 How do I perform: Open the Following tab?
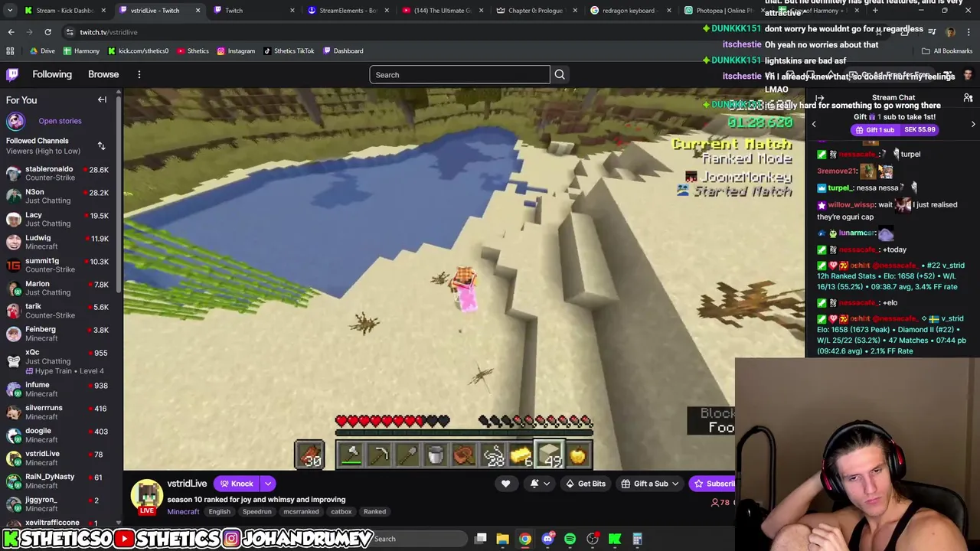52,74
